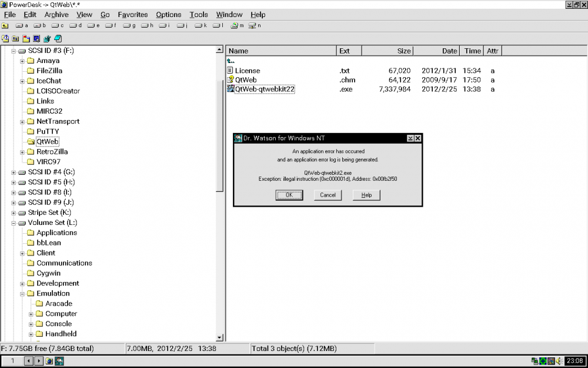588x368 pixels.
Task: Click the first icon in launch toolbar
Action: point(5,39)
